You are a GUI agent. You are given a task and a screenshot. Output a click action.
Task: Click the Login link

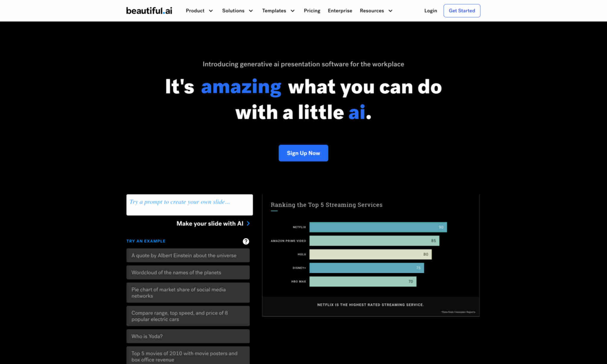pos(431,10)
